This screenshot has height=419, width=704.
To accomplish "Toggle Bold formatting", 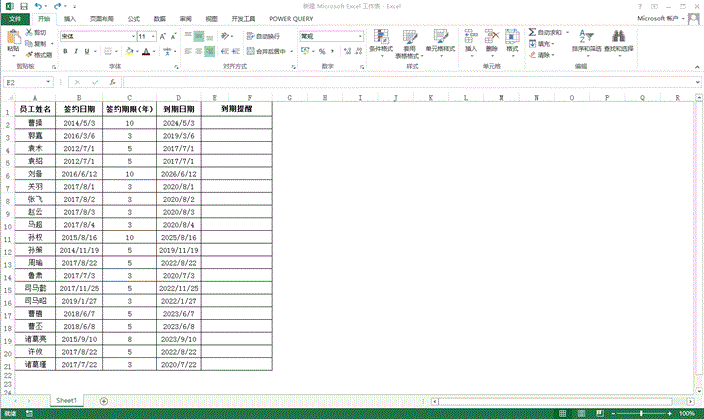I will [65, 50].
